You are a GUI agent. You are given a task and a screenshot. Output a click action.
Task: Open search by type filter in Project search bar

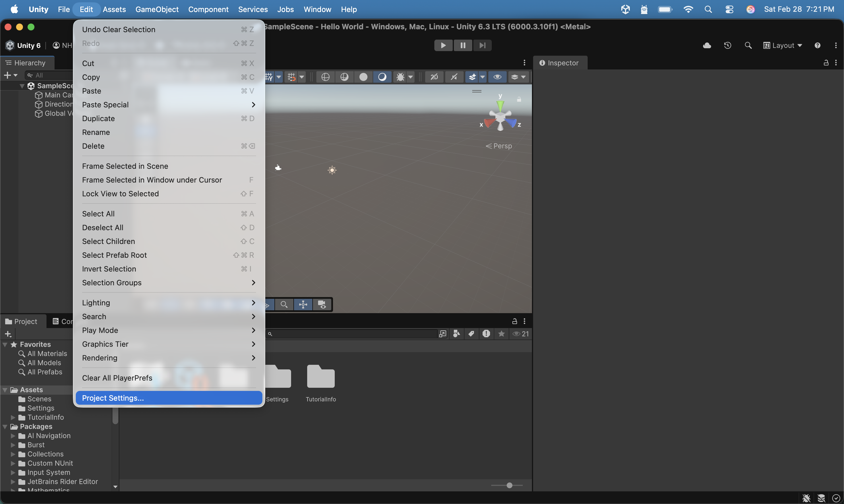tap(456, 334)
